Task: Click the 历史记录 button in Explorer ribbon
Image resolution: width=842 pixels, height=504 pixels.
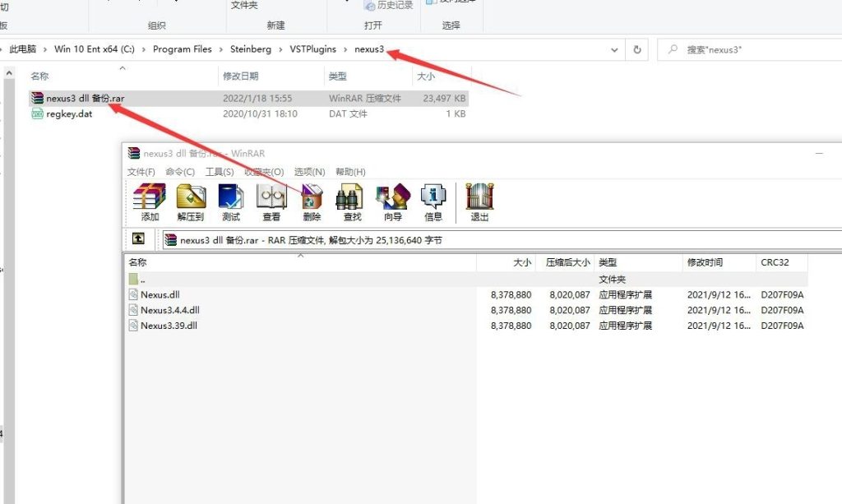Action: click(389, 6)
